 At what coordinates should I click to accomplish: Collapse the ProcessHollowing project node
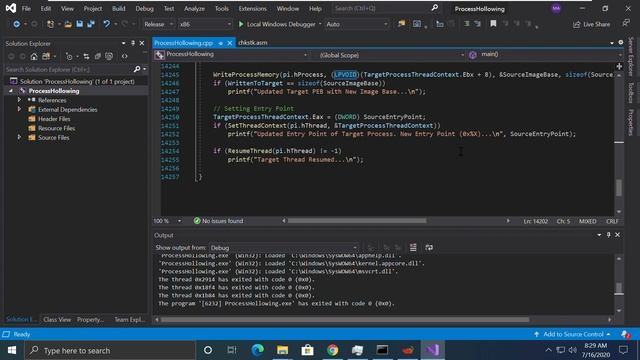(11, 91)
